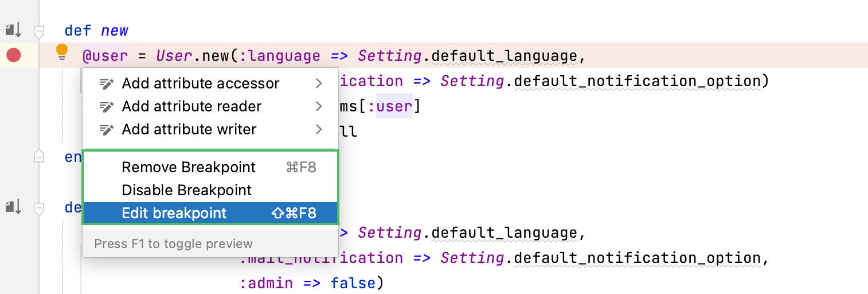Open Edit breakpoint from the popup menu
Image resolution: width=868 pixels, height=294 pixels.
[174, 213]
